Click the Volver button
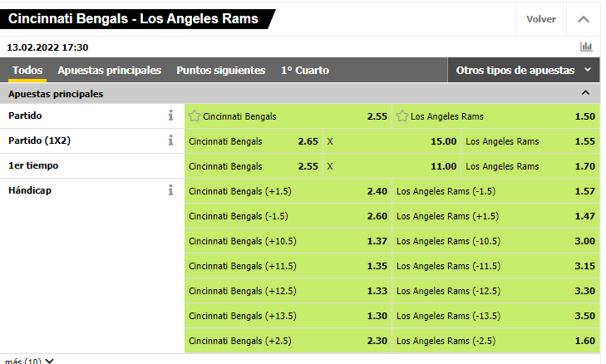This screenshot has width=606, height=364. coord(541,19)
